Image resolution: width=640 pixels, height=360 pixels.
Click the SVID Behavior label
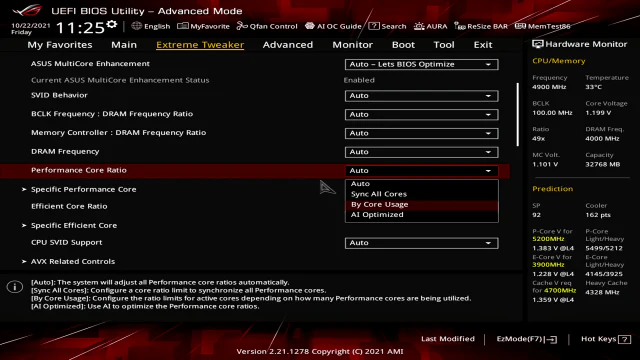pyautogui.click(x=59, y=95)
